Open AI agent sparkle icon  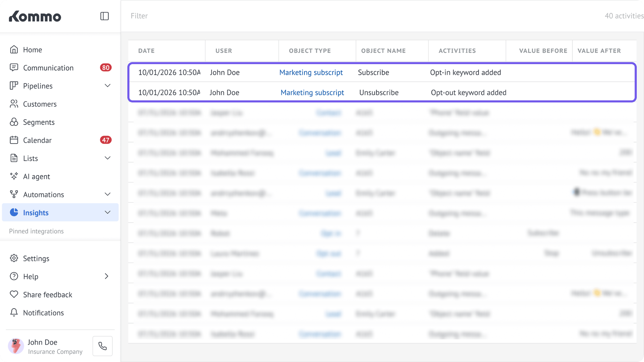pos(14,176)
